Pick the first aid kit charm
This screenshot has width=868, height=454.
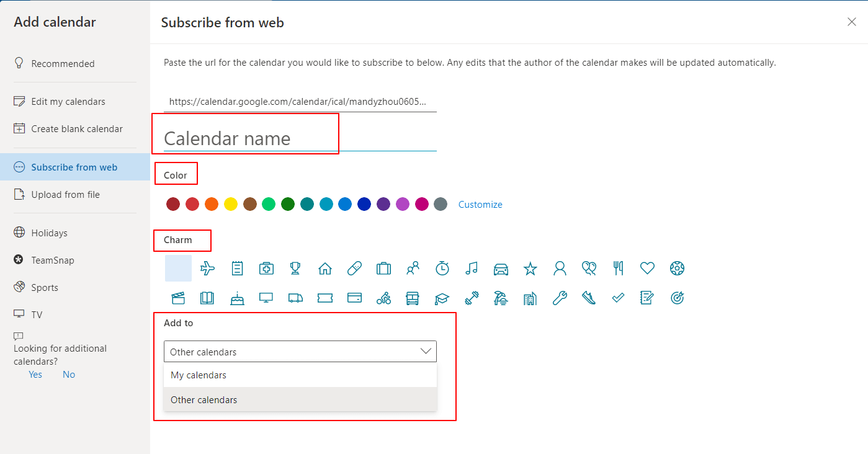pos(266,269)
